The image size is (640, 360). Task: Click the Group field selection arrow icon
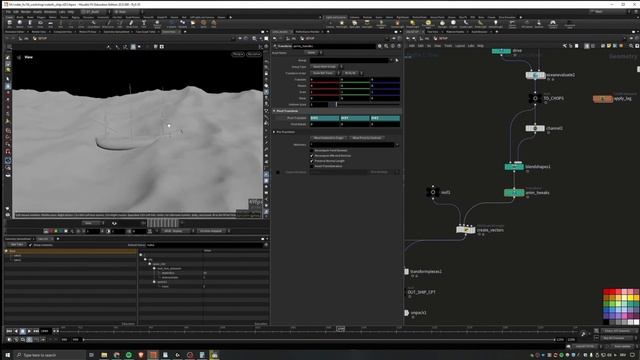[x=397, y=60]
